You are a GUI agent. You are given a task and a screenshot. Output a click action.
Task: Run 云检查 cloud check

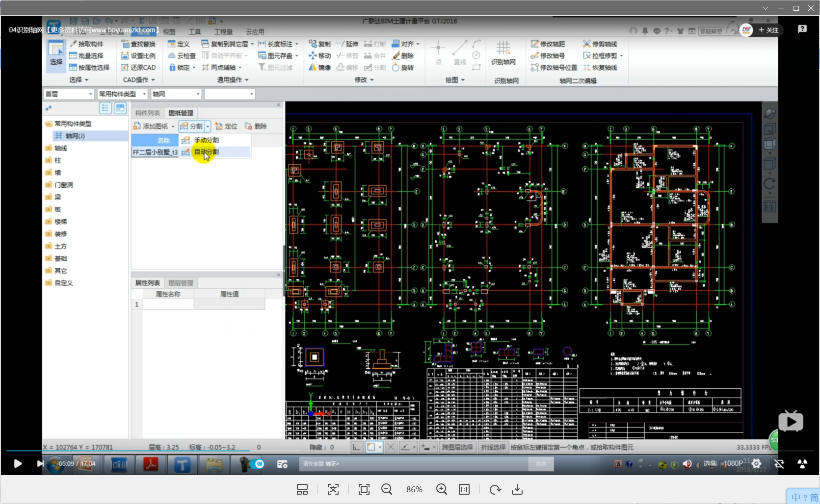click(182, 56)
